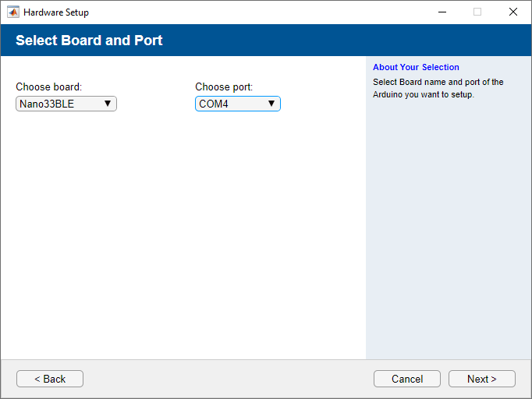Image resolution: width=532 pixels, height=399 pixels.
Task: Click the "Choose board:" label
Action: click(x=48, y=87)
